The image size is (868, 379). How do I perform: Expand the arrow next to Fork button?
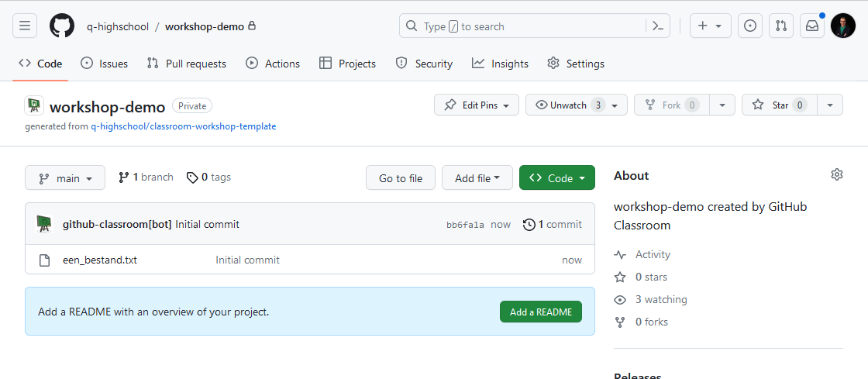722,105
